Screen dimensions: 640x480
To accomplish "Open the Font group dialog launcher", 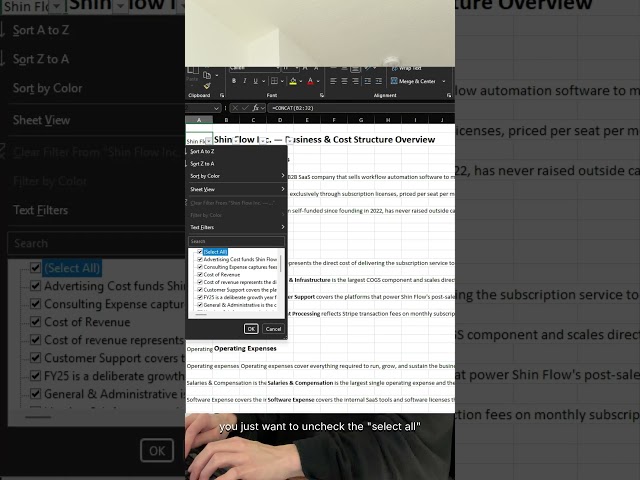I will 322,95.
